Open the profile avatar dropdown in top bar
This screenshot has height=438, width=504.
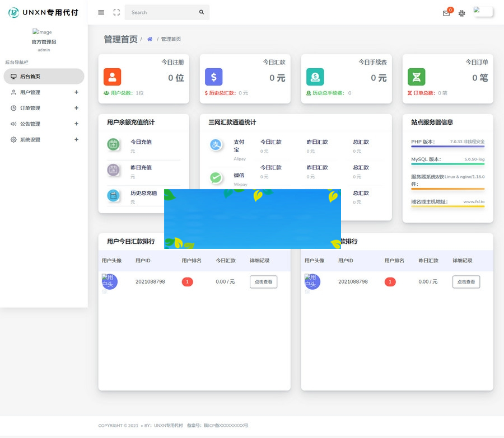[x=482, y=12]
